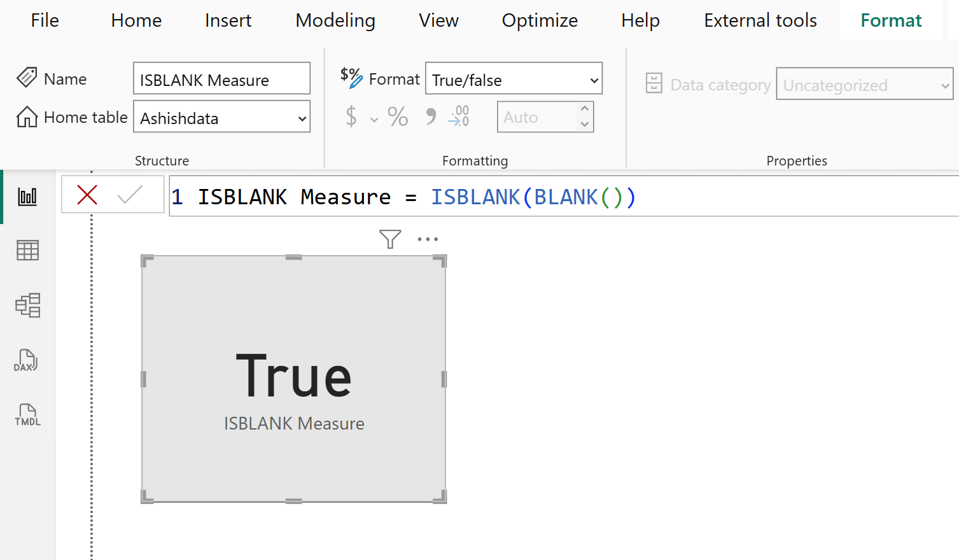Image resolution: width=959 pixels, height=560 pixels.
Task: Switch to the Modeling ribbon tab
Action: pyautogui.click(x=335, y=20)
